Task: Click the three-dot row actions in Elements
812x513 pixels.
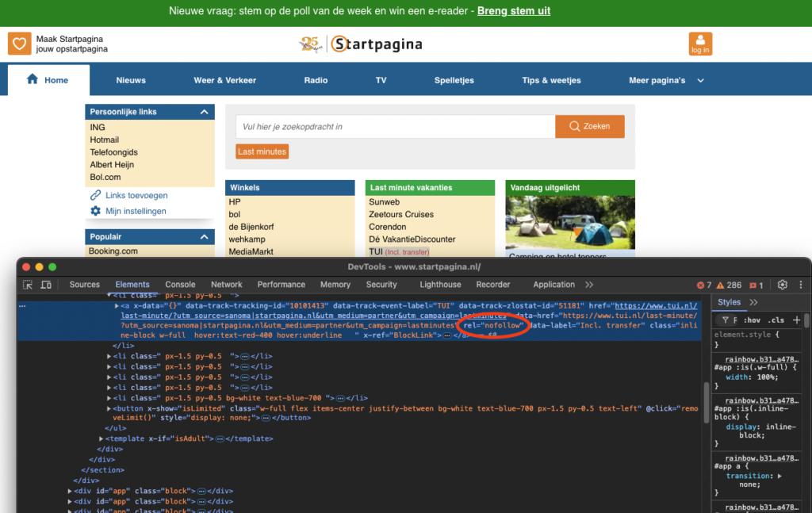Action: (22, 306)
